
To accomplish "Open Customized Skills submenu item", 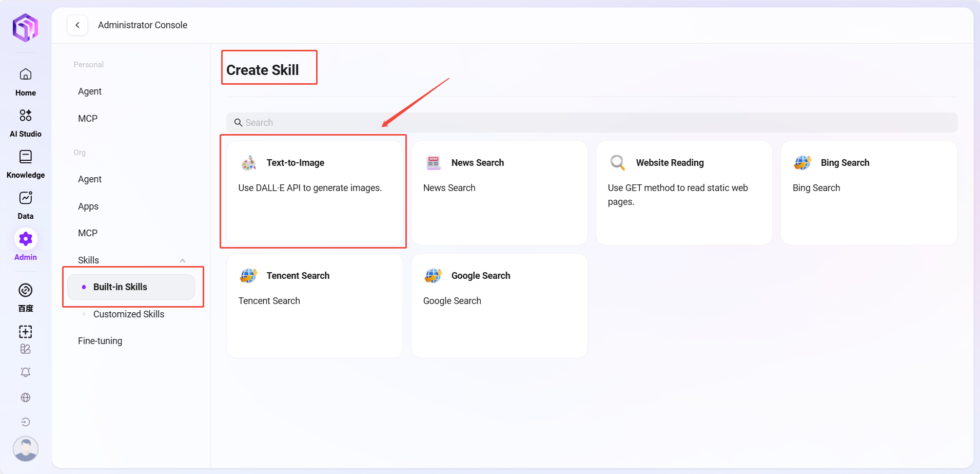I will [128, 314].
